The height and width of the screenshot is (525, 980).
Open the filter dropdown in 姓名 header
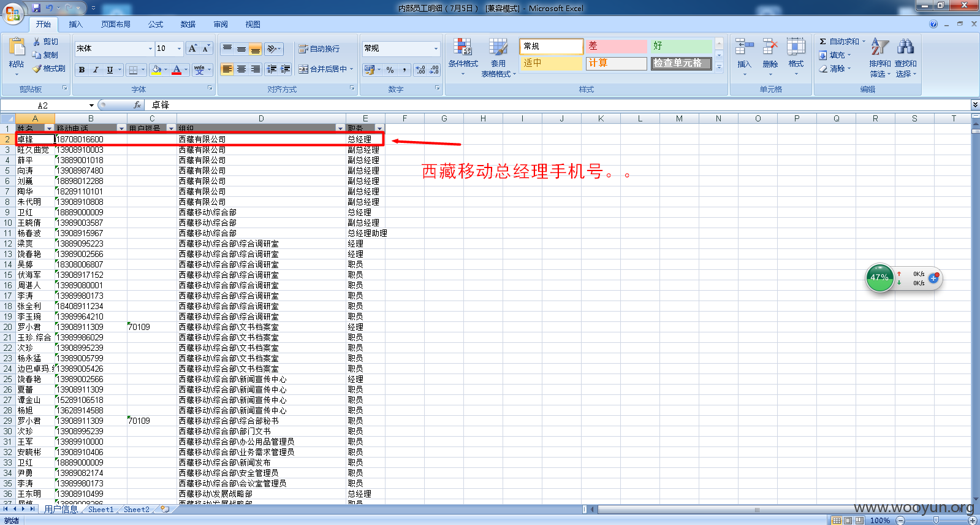50,128
